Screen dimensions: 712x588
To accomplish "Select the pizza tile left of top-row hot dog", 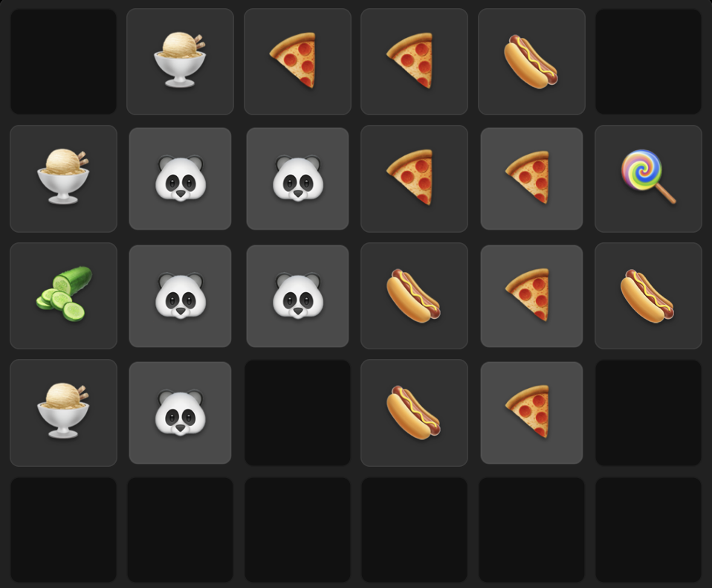I will [414, 61].
